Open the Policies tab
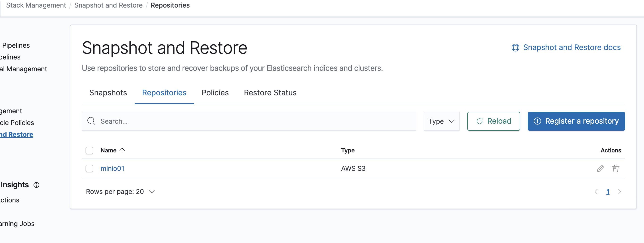The width and height of the screenshot is (644, 243). coord(215,93)
